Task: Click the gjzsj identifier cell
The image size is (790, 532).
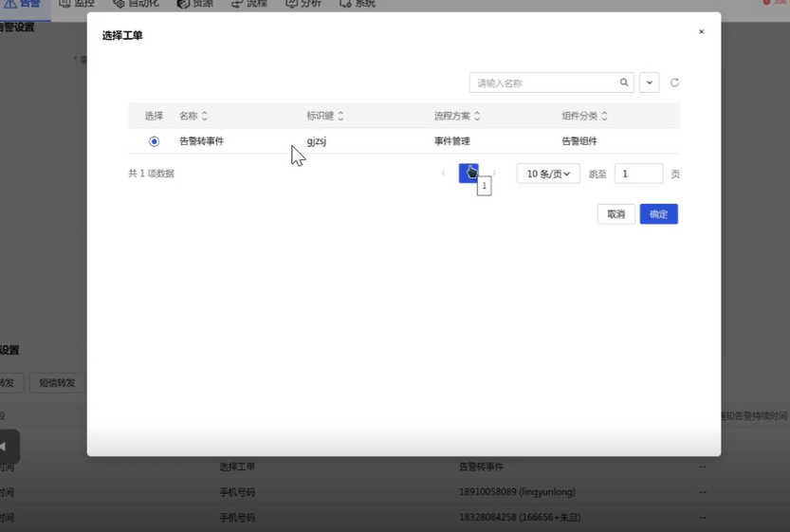Action: point(317,141)
